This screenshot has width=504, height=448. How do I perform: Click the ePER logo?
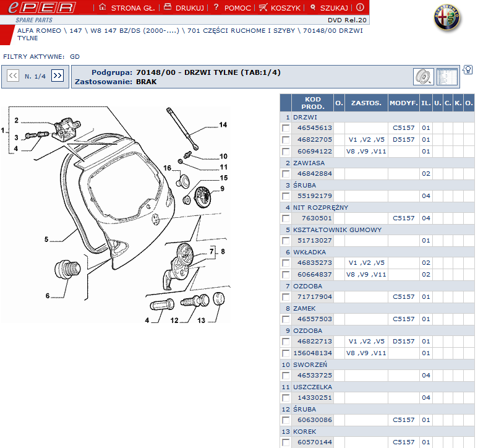click(39, 8)
